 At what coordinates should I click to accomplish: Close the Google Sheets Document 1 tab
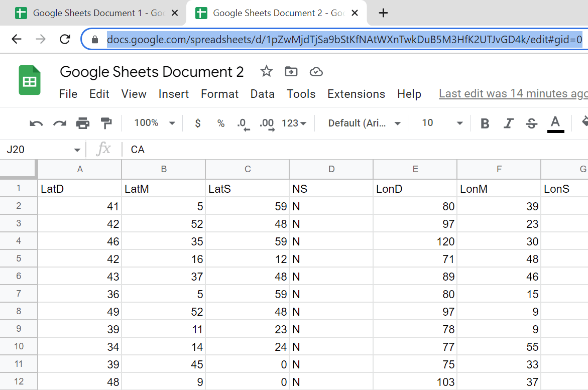click(x=174, y=13)
